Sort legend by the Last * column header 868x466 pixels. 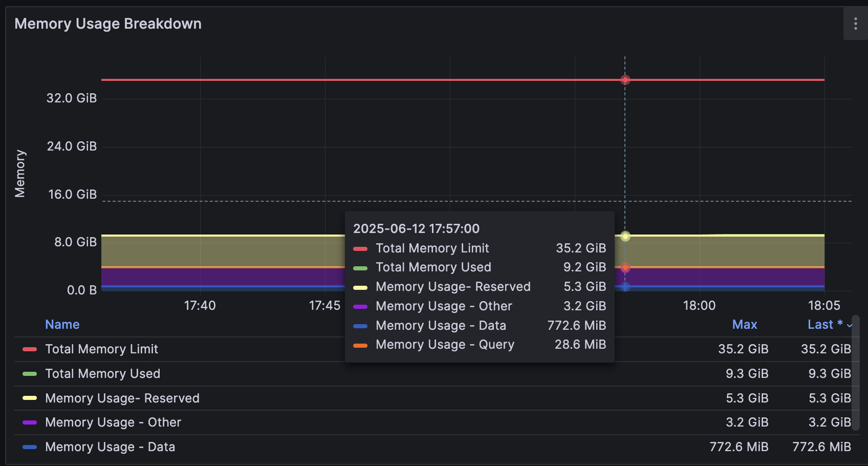pos(825,325)
